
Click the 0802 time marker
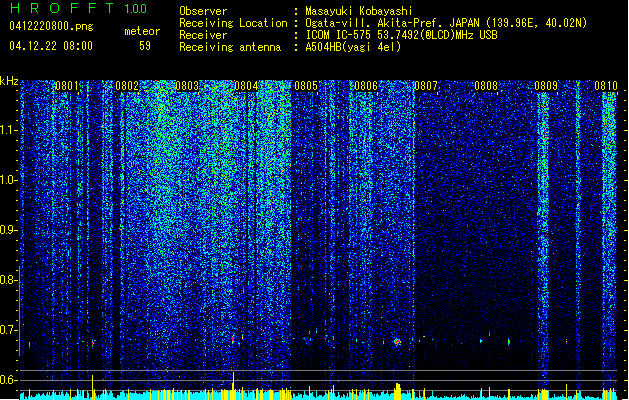pyautogui.click(x=127, y=86)
